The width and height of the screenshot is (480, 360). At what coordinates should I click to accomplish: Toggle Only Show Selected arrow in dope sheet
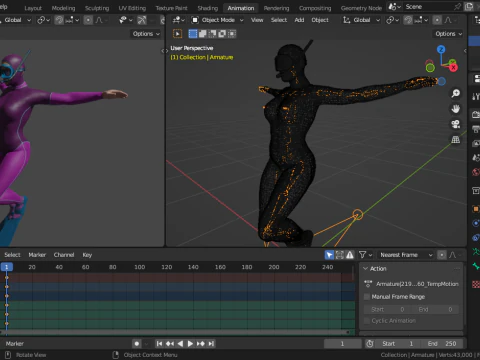point(329,255)
